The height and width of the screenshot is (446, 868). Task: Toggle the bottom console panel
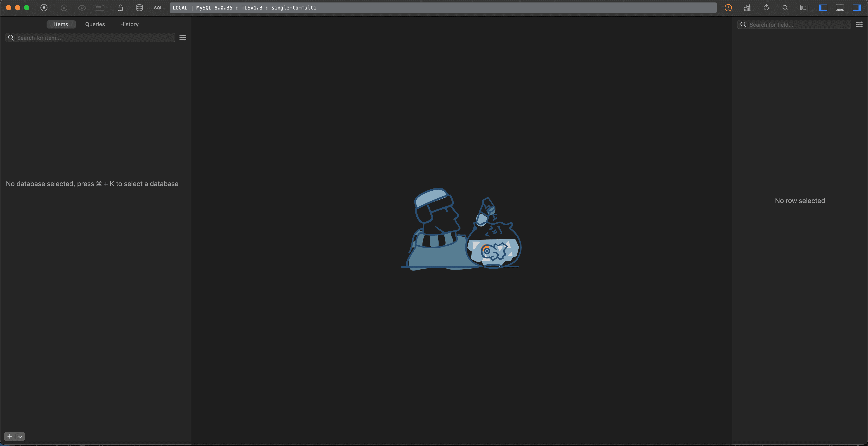pos(840,7)
